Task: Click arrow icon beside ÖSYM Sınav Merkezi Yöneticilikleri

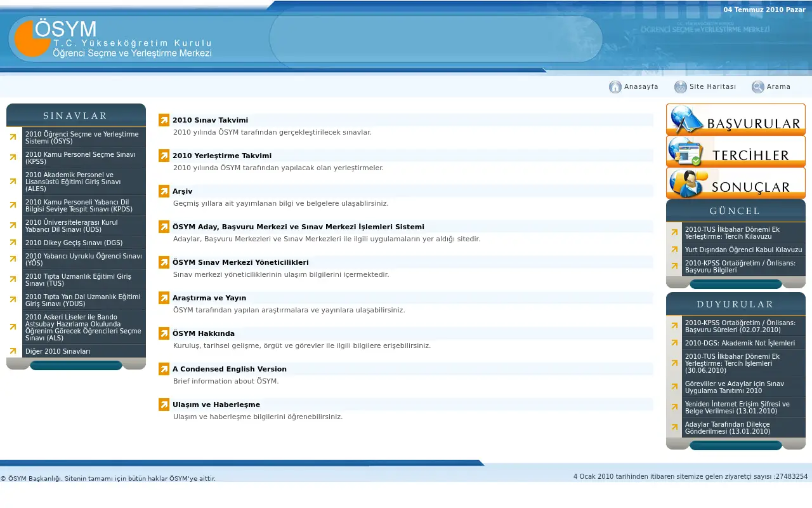Action: click(164, 262)
